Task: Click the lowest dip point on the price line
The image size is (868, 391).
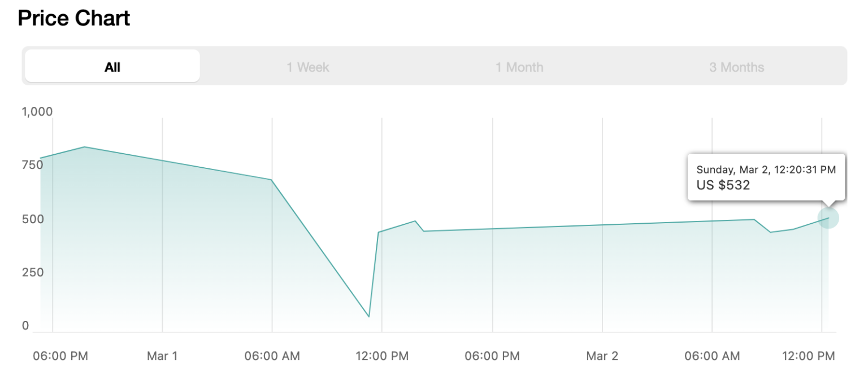Action: (x=368, y=316)
